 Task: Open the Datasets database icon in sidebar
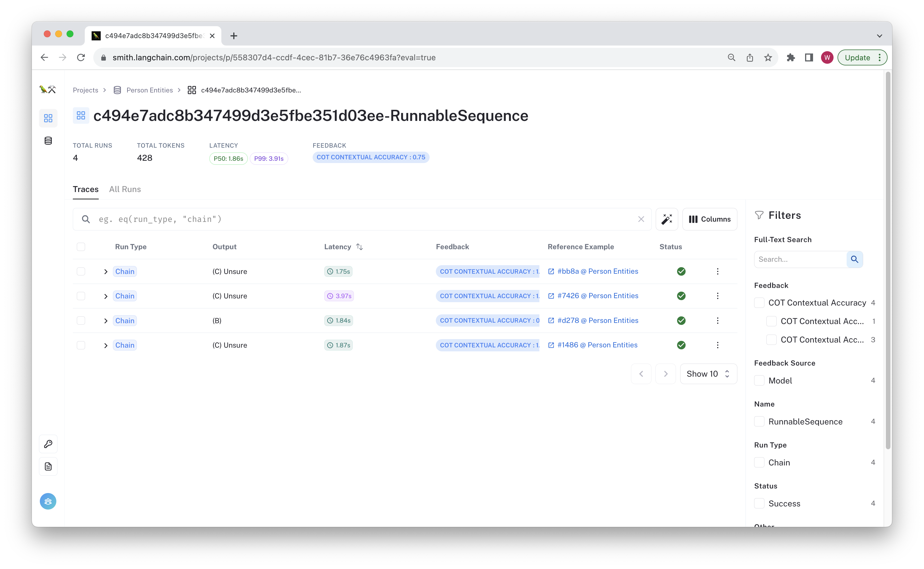pos(48,141)
